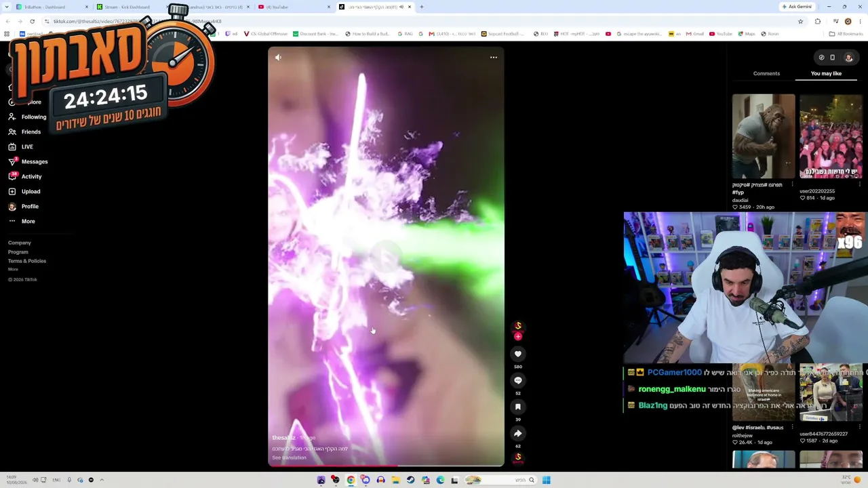Screen dimensions: 868x488
Task: Switch to the Comments tab
Action: 766,73
